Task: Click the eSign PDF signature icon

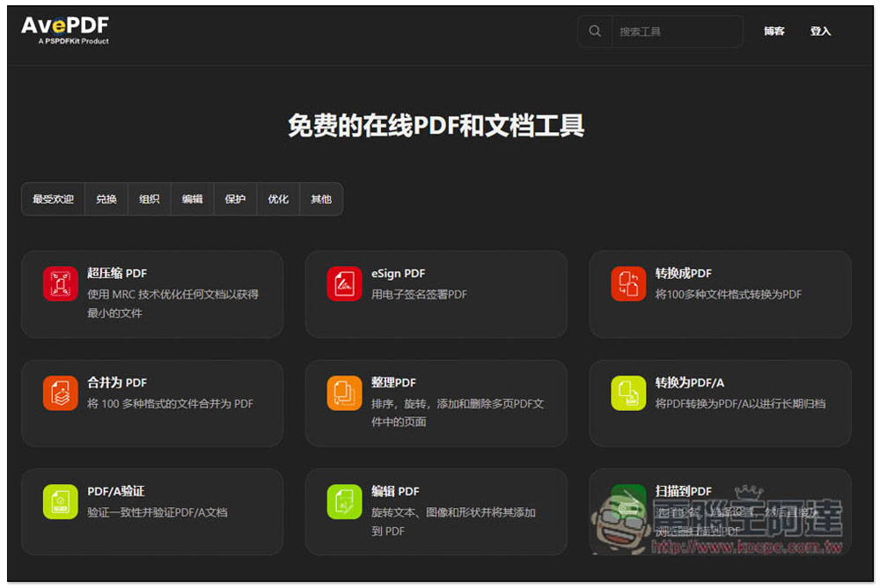Action: pyautogui.click(x=344, y=283)
